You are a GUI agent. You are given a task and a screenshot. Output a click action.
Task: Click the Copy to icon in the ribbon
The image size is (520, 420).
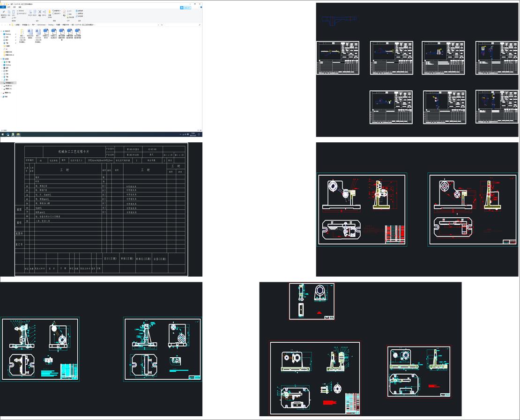35,13
